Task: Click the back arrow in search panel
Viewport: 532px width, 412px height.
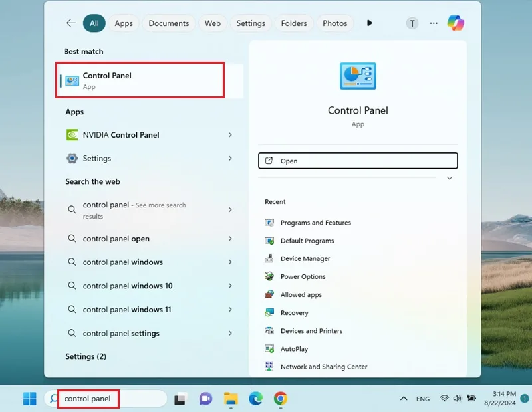Action: point(71,23)
